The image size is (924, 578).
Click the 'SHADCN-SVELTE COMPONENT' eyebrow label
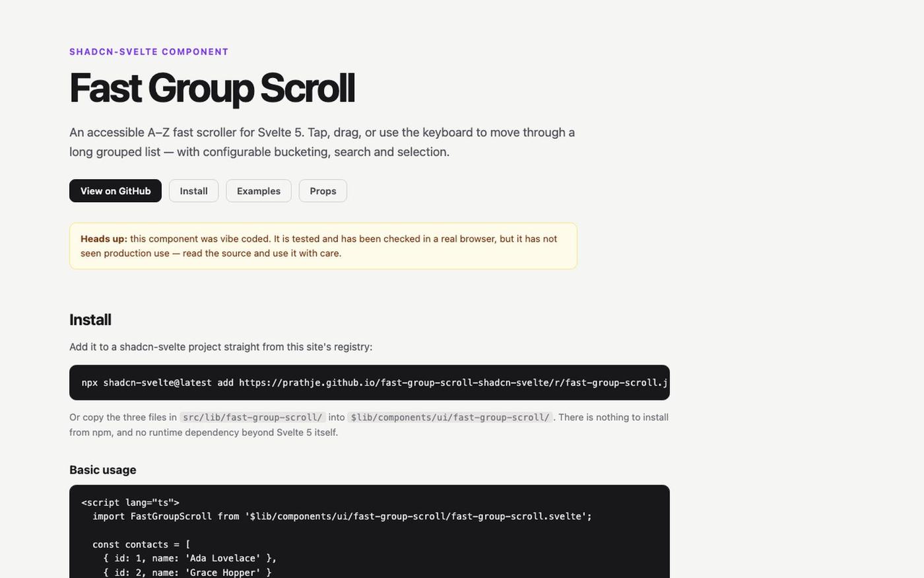click(149, 52)
